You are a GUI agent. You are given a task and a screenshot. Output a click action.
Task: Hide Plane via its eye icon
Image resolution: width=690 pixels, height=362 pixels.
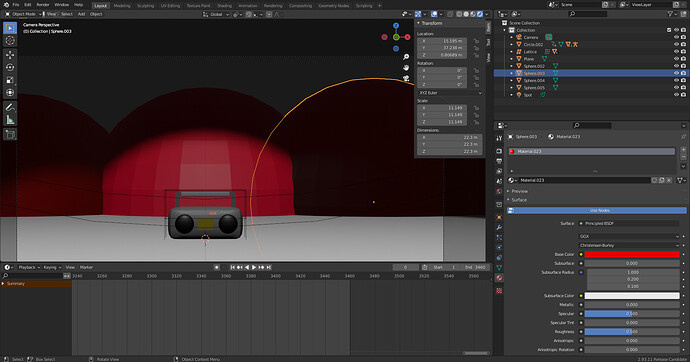[x=676, y=59]
